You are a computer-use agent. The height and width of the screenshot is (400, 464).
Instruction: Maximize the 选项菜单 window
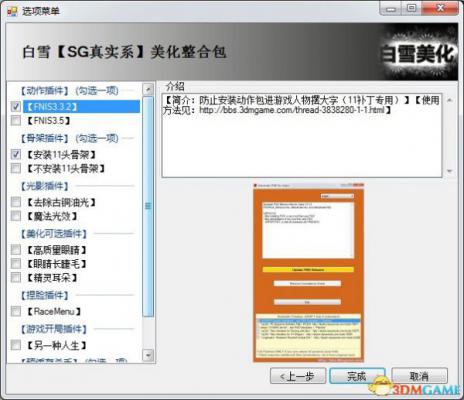pos(412,8)
